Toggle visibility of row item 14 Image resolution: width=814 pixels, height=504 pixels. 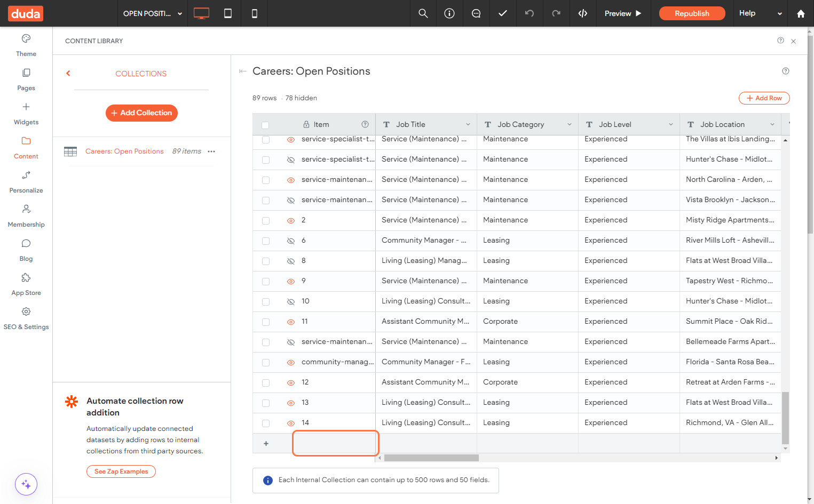coord(291,423)
